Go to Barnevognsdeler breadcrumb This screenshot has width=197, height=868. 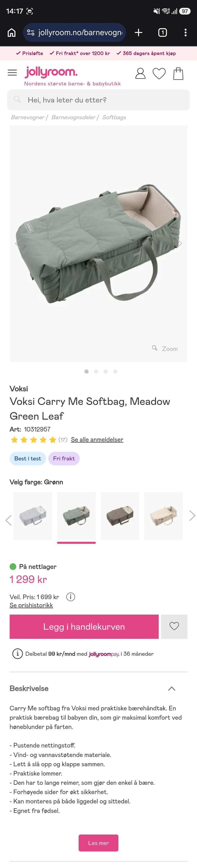point(73,117)
